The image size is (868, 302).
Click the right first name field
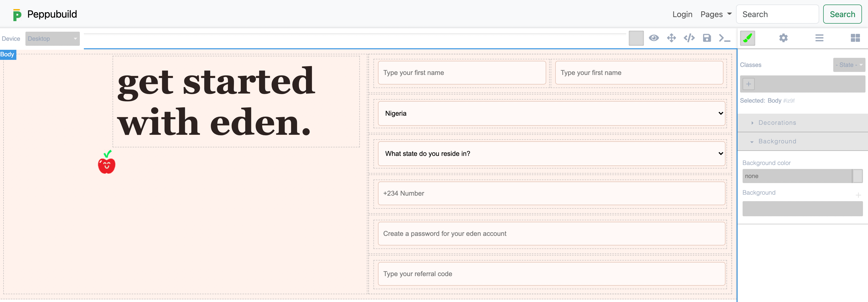(x=639, y=73)
